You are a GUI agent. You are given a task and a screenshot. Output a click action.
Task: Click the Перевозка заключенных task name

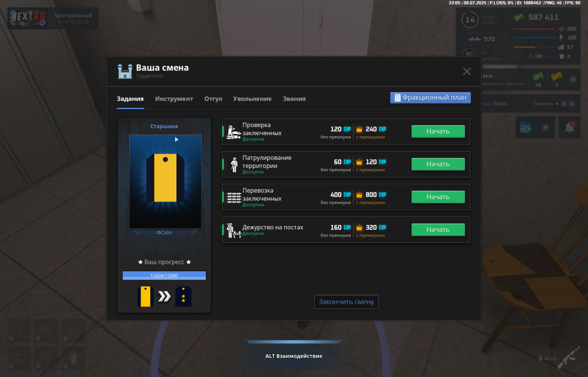click(x=262, y=194)
